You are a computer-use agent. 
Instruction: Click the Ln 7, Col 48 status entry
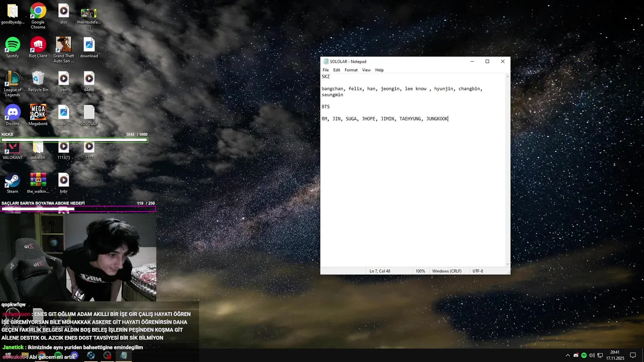pos(380,271)
